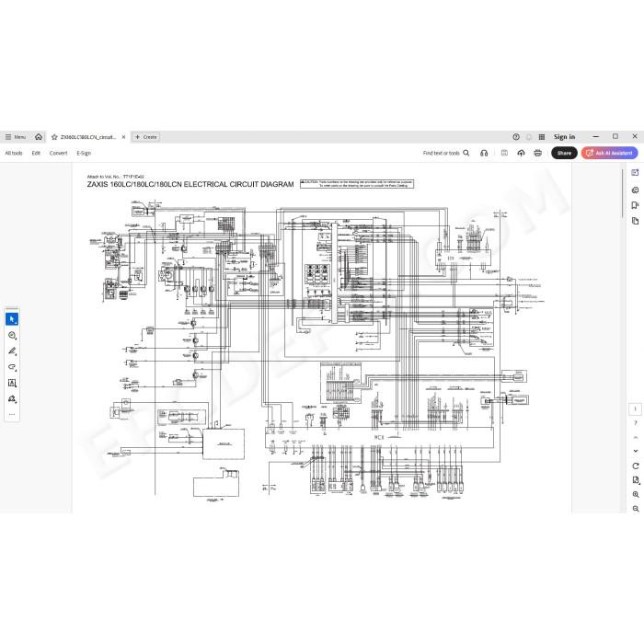Click the Create button
This screenshot has width=644, height=644.
click(x=145, y=137)
